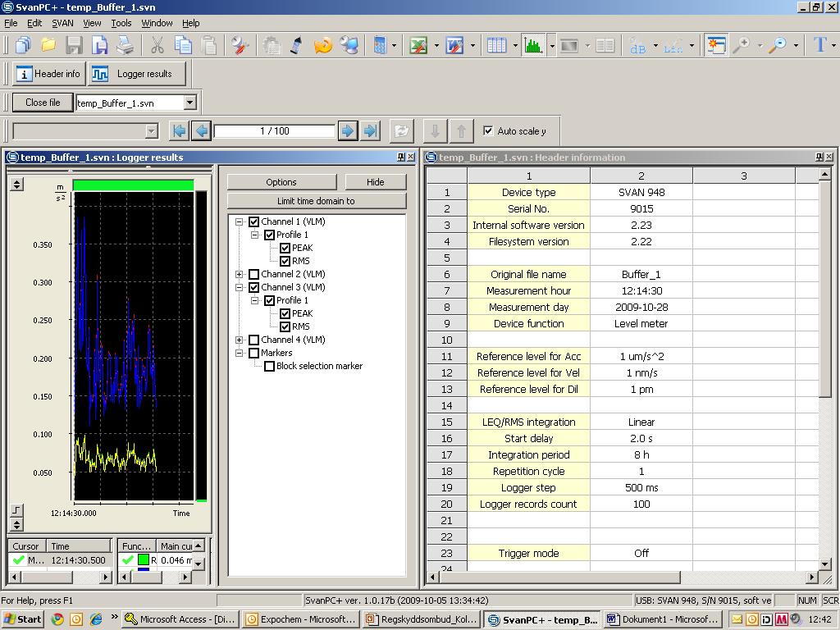This screenshot has height=630, width=840.
Task: Open the Windows Start menu
Action: (x=22, y=619)
